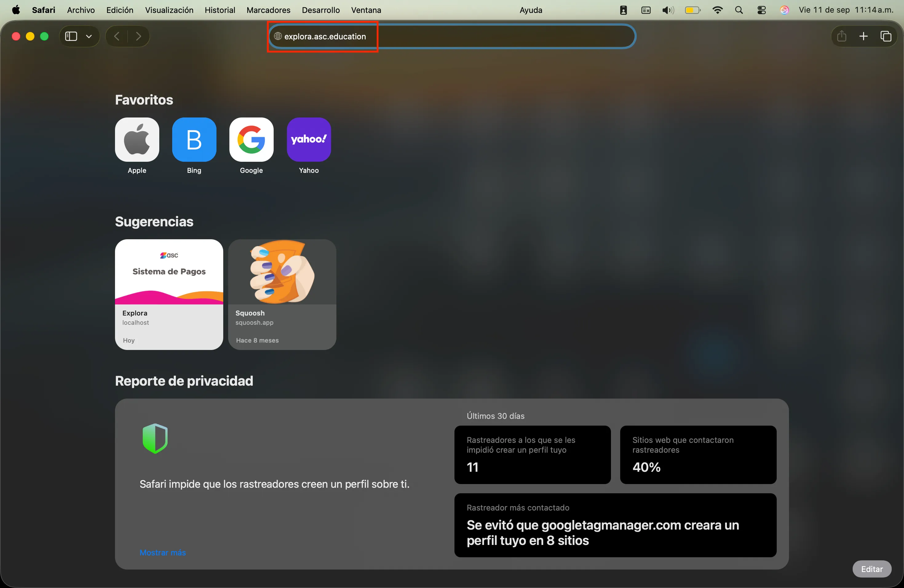Open the Explora localhost suggestion card
The image size is (904, 588).
[x=169, y=294]
